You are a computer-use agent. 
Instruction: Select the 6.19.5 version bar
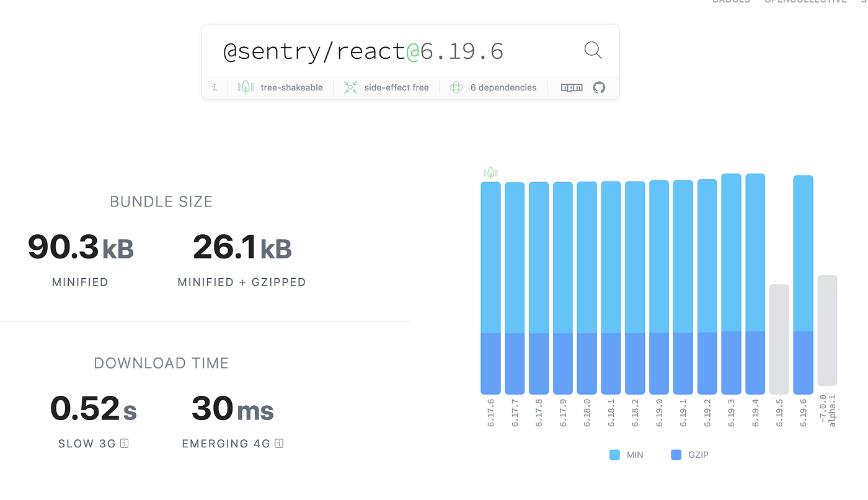coord(779,338)
